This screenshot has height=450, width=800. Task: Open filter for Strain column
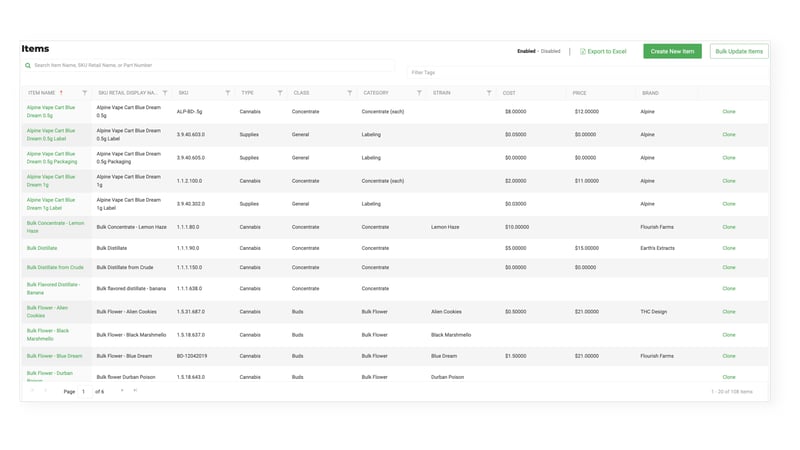tap(489, 93)
